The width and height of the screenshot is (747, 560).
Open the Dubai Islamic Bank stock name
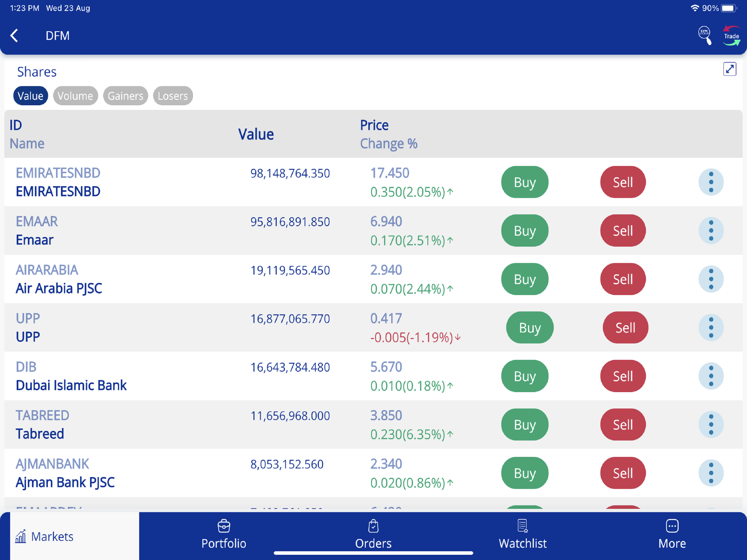[x=71, y=385]
